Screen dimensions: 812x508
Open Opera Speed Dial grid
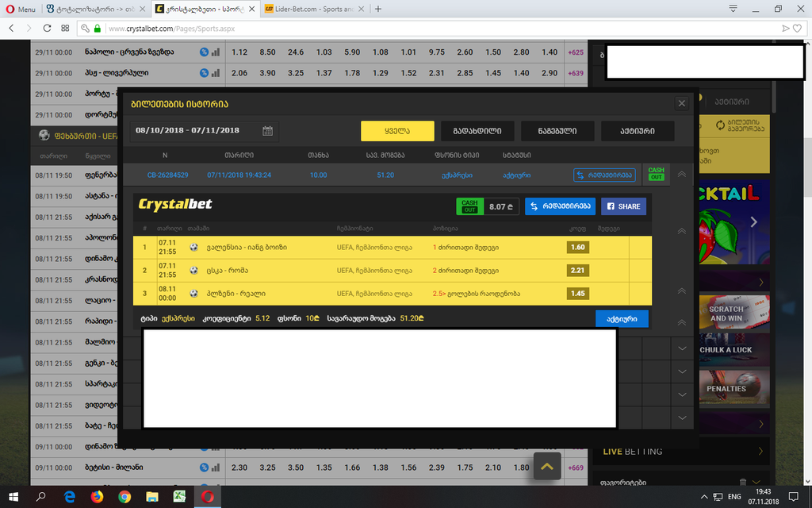pyautogui.click(x=65, y=28)
